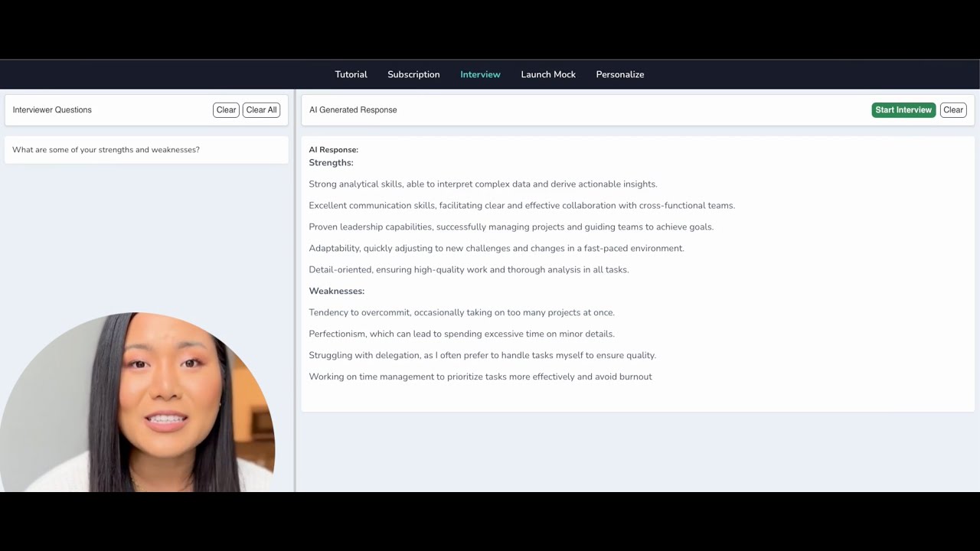Click the Detail-oriented line
Viewport: 980px width, 551px height.
point(469,270)
